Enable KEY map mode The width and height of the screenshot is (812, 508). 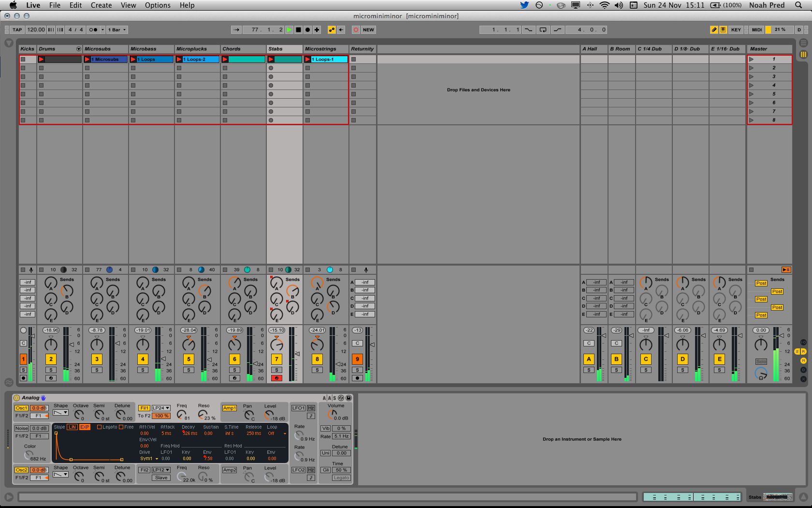736,30
